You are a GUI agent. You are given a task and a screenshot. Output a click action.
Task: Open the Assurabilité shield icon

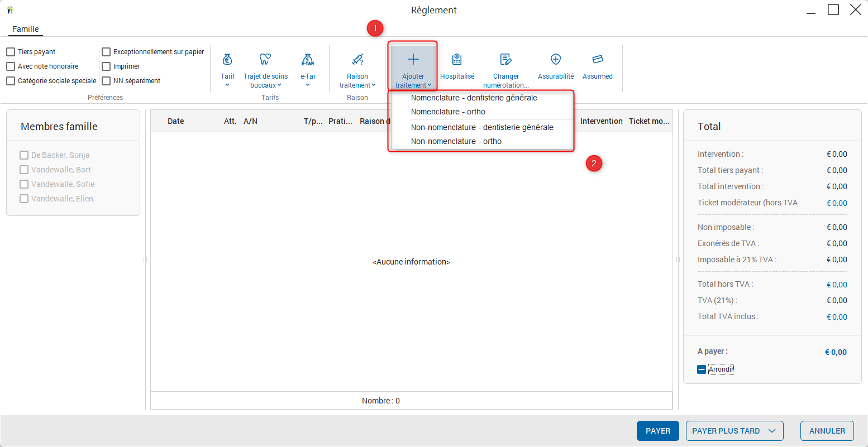tap(556, 59)
